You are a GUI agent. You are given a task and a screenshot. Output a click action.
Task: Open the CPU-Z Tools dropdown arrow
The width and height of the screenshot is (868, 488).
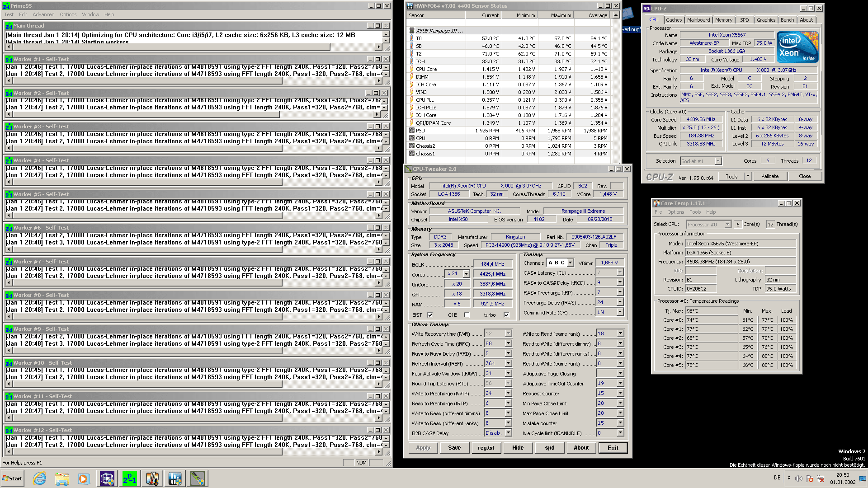pos(747,176)
